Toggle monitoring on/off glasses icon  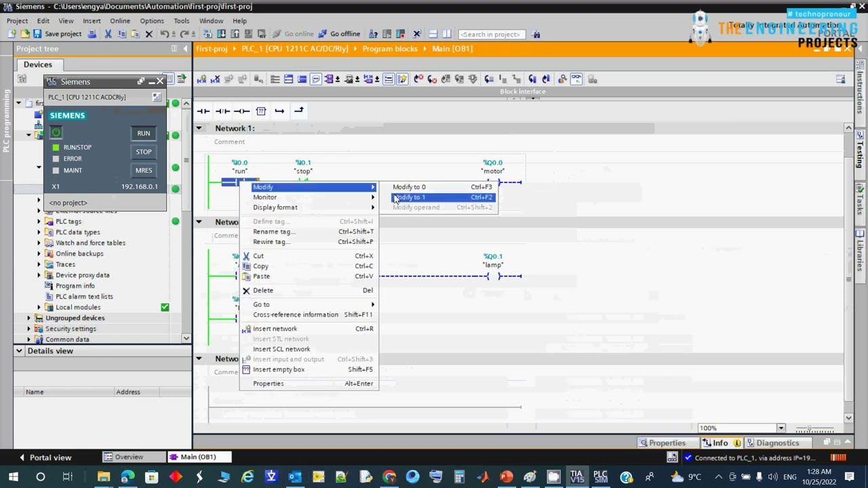pyautogui.click(x=576, y=79)
